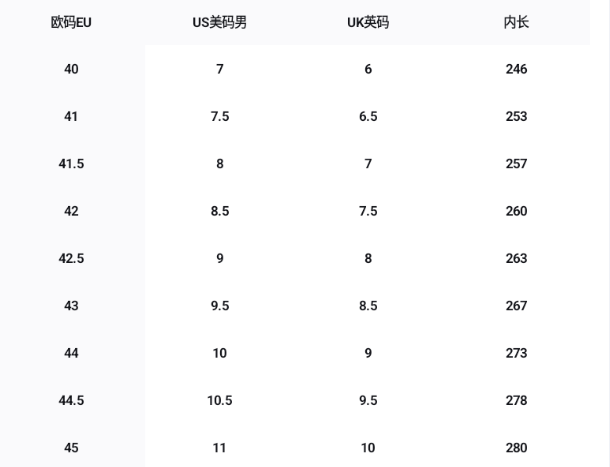This screenshot has width=610, height=467.
Task: Click the 欧码EU column header
Action: coord(71,22)
